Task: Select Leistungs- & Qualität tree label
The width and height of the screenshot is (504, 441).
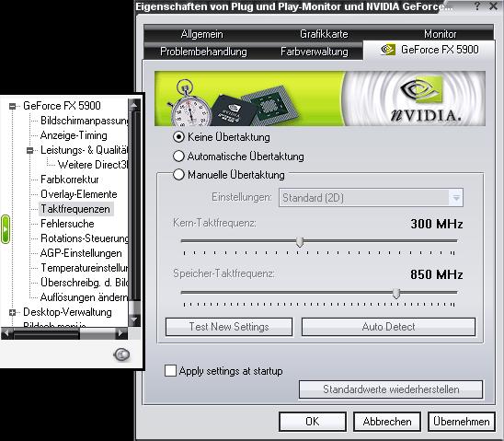Action: click(x=85, y=150)
